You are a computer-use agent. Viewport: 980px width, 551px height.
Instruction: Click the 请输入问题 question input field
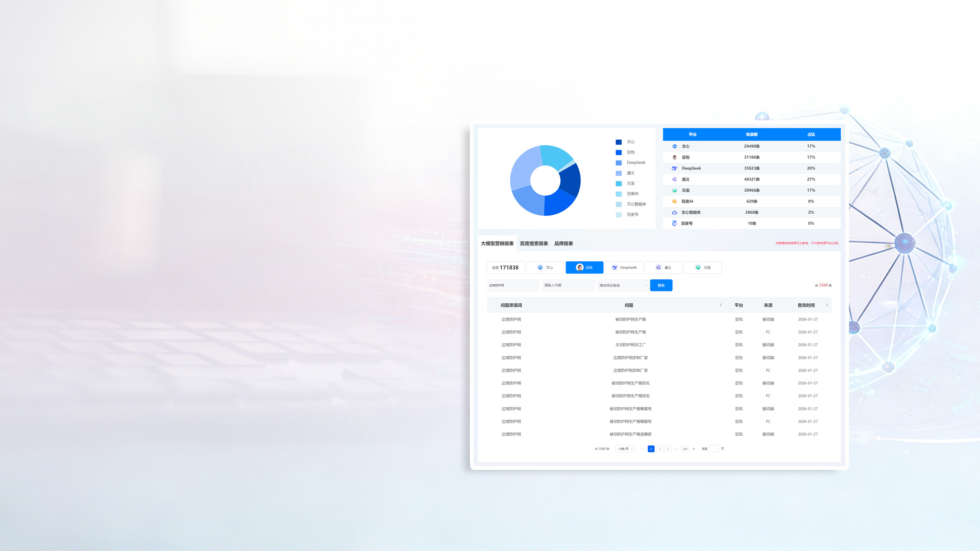pos(568,285)
